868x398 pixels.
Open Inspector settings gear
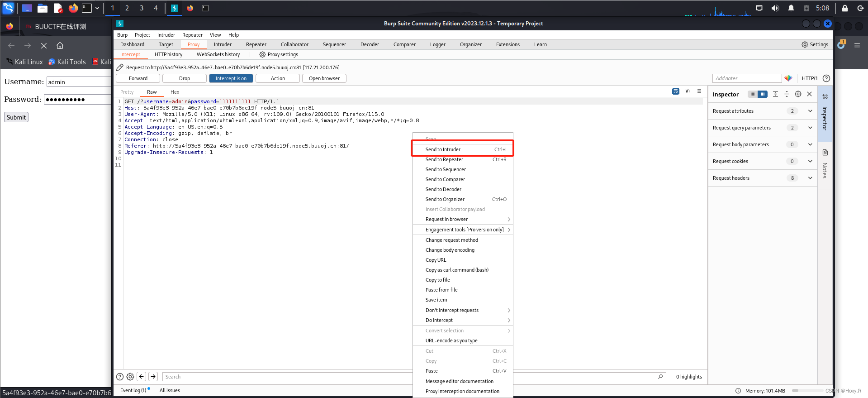(x=798, y=94)
